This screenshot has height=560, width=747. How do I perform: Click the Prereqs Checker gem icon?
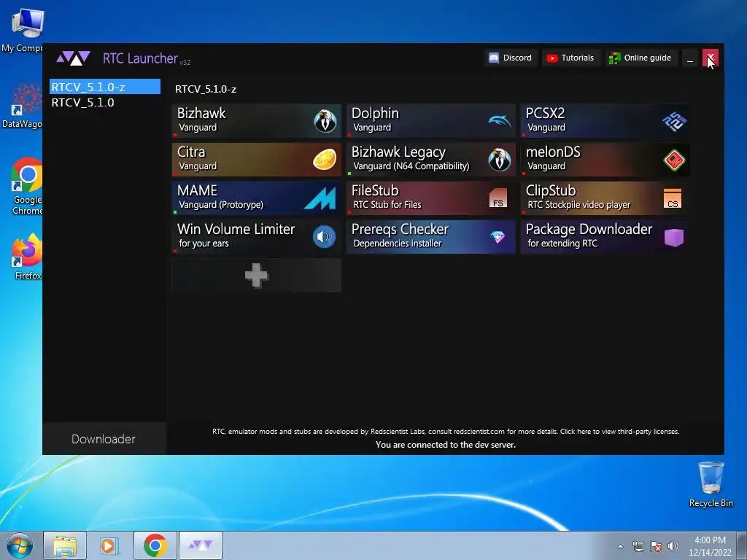[498, 237]
